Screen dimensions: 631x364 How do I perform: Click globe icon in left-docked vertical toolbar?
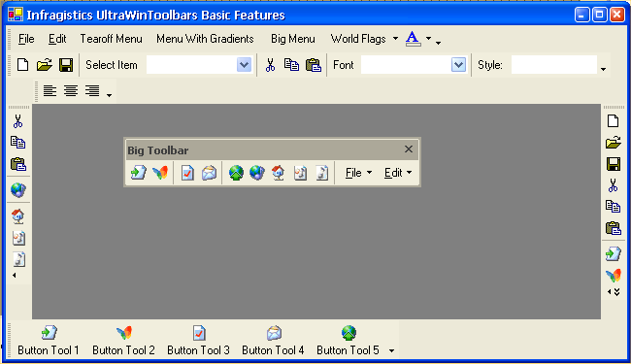tap(18, 189)
